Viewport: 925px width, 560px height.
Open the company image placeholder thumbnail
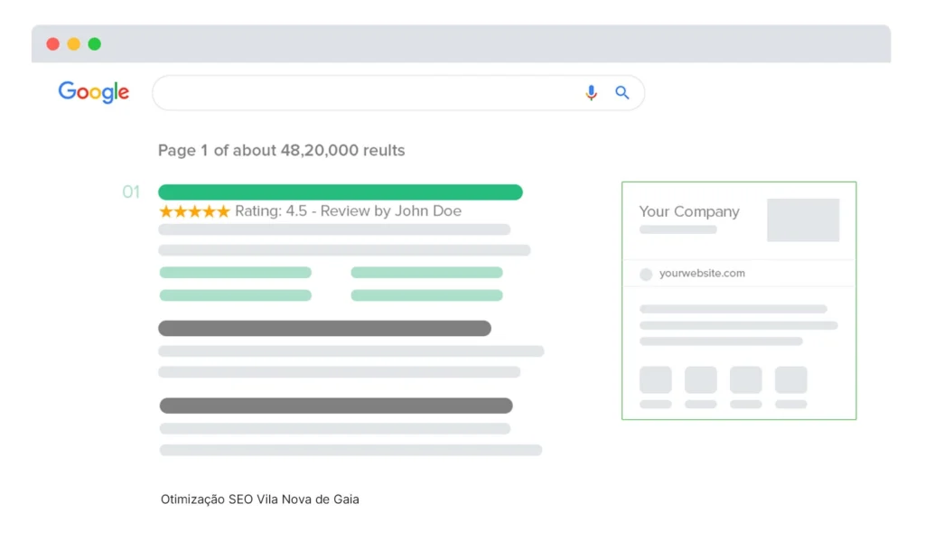[x=803, y=220]
